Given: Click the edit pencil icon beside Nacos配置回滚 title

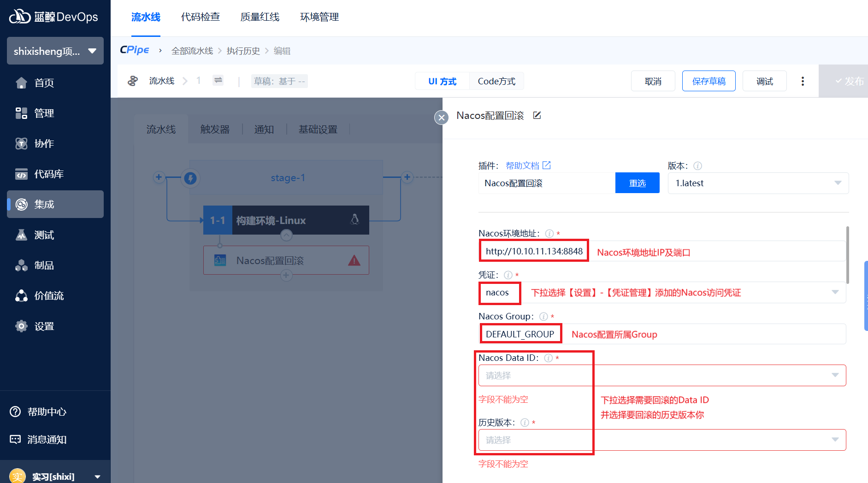Looking at the screenshot, I should [537, 115].
